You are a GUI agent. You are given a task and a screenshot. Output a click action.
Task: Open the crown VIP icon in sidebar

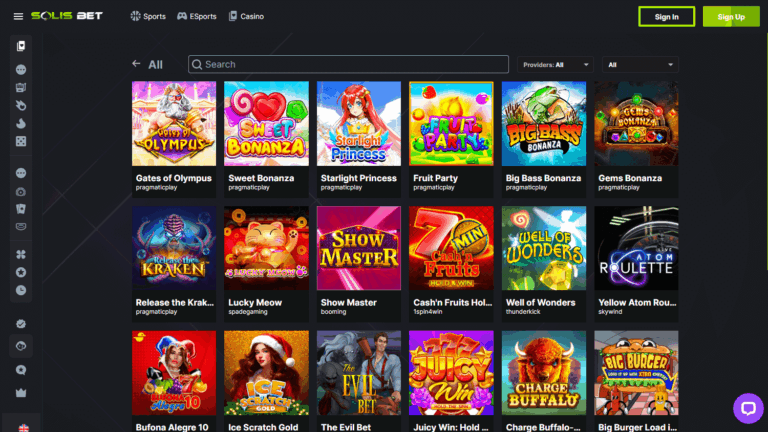[21, 393]
